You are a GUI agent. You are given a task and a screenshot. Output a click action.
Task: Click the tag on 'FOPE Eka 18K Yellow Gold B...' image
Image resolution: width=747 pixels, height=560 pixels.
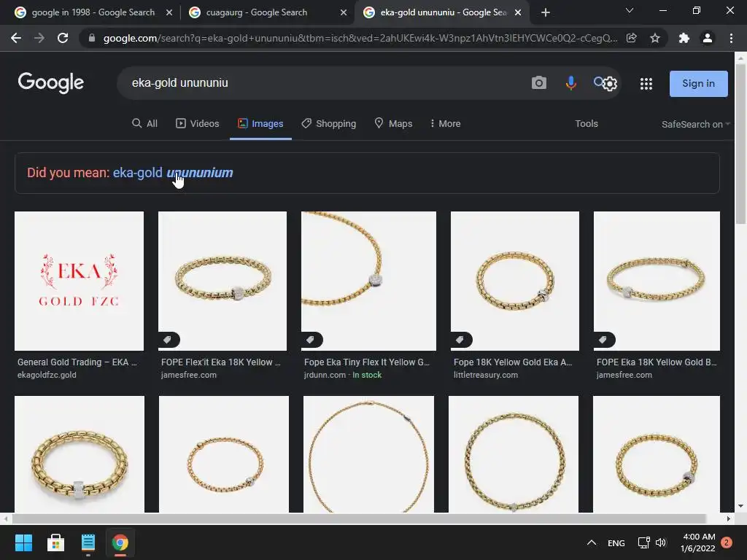(603, 340)
